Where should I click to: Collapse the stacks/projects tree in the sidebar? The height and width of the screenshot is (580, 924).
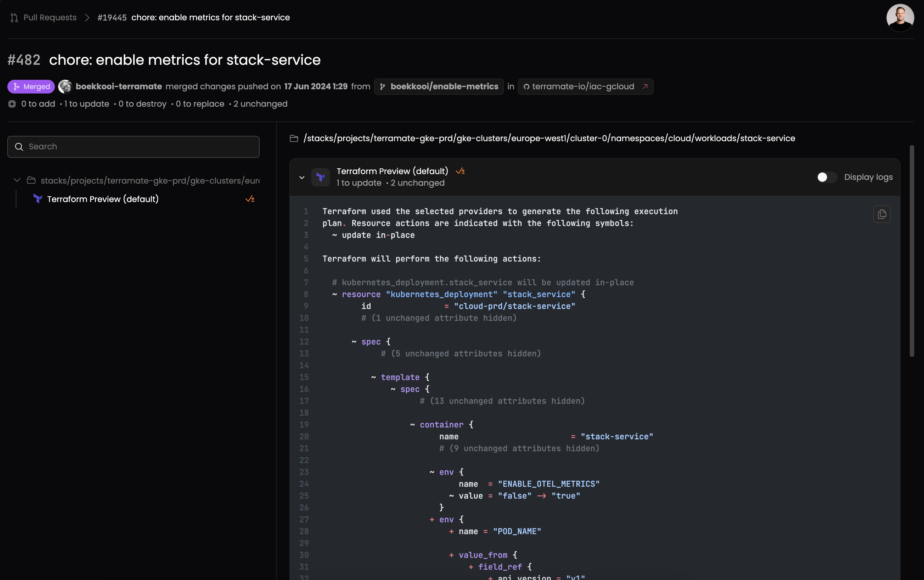[17, 180]
